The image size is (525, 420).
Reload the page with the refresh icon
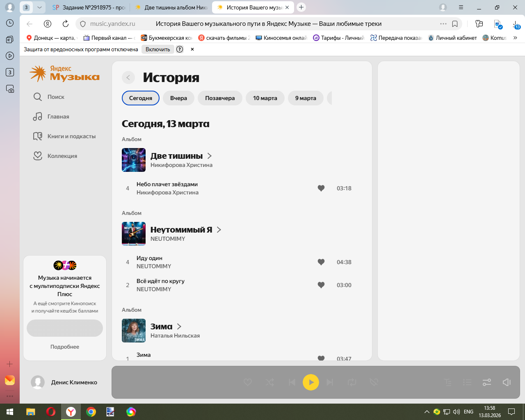click(x=66, y=24)
